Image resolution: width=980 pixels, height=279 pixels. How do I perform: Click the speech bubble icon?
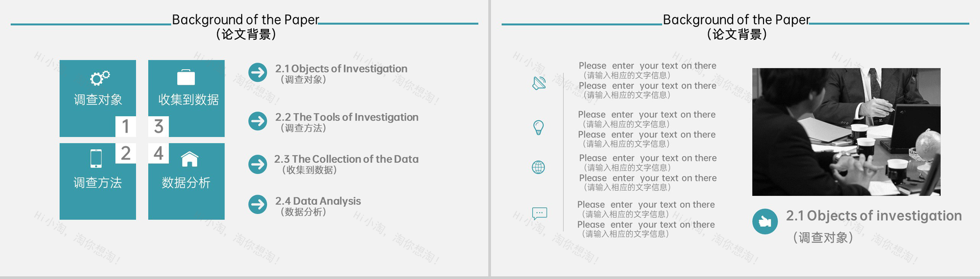(539, 214)
